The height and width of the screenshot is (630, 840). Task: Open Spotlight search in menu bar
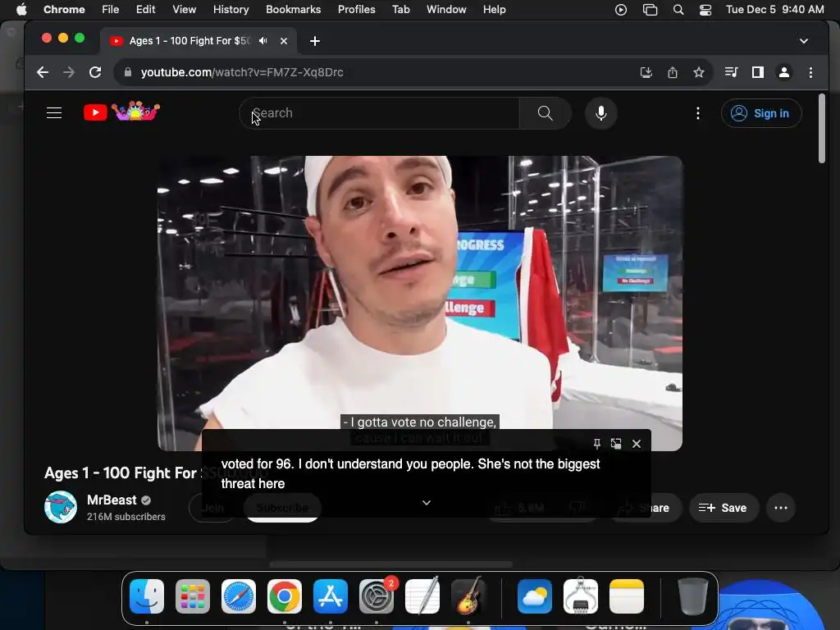point(678,9)
